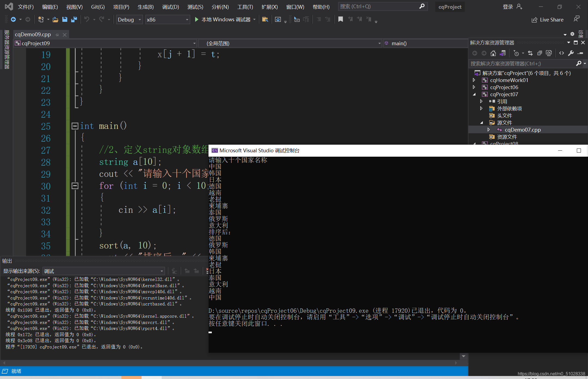
Task: Click the feedback person icon at top right
Action: [x=577, y=19]
